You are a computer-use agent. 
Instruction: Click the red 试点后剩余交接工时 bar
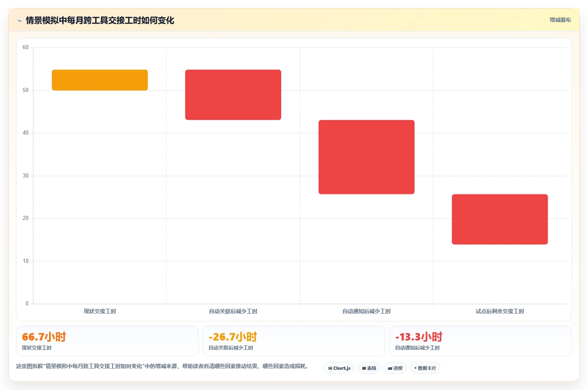click(x=500, y=219)
